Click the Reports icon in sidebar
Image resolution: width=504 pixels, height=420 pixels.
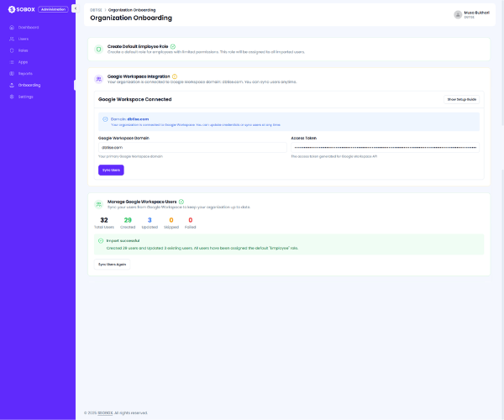pos(12,74)
